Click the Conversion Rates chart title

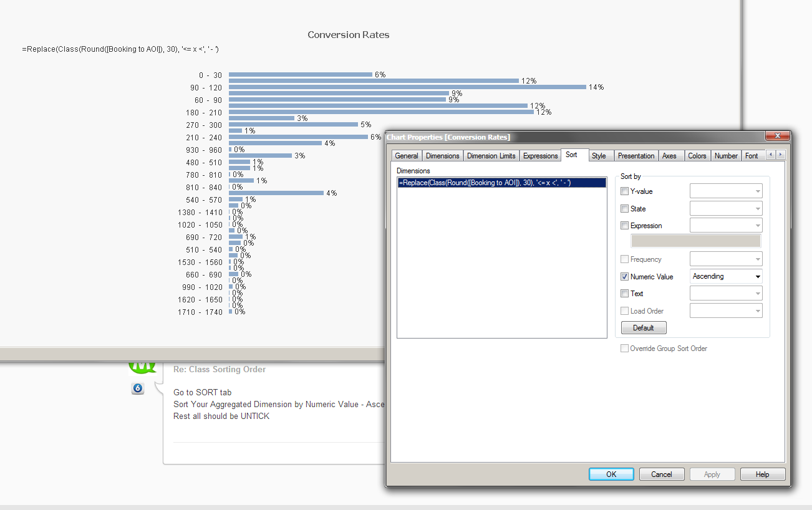[349, 35]
